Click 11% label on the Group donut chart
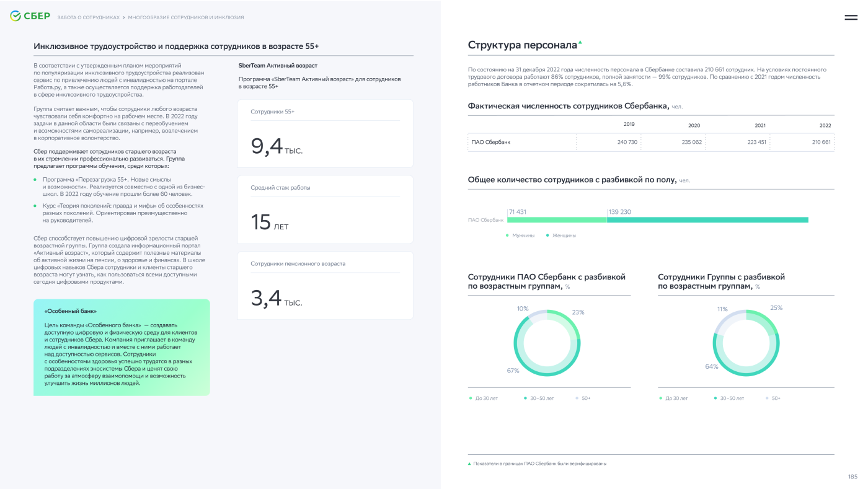The image size is (868, 489). click(x=722, y=309)
